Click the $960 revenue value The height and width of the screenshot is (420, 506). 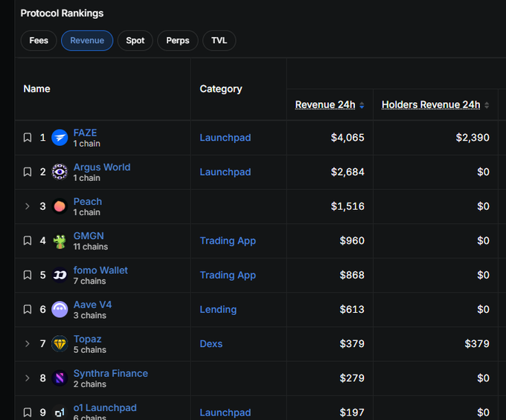point(352,241)
